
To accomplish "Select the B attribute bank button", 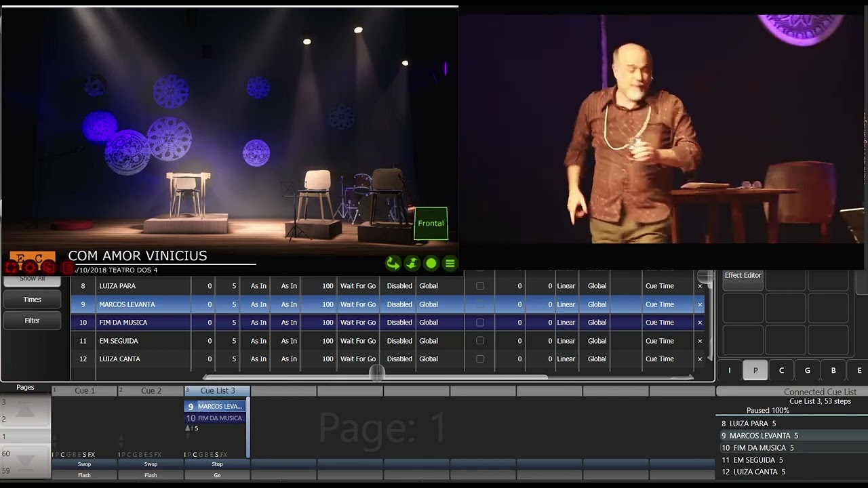I will tap(833, 371).
